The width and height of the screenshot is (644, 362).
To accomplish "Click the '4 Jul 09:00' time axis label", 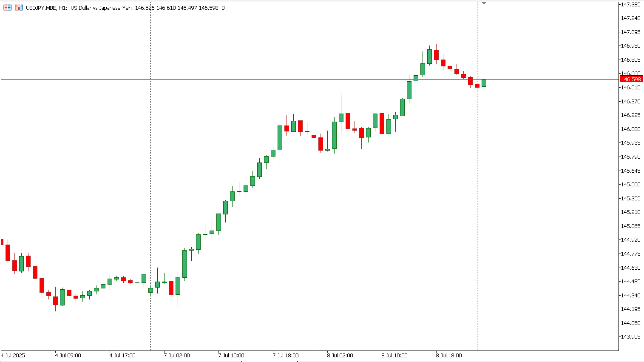I will pyautogui.click(x=68, y=356).
